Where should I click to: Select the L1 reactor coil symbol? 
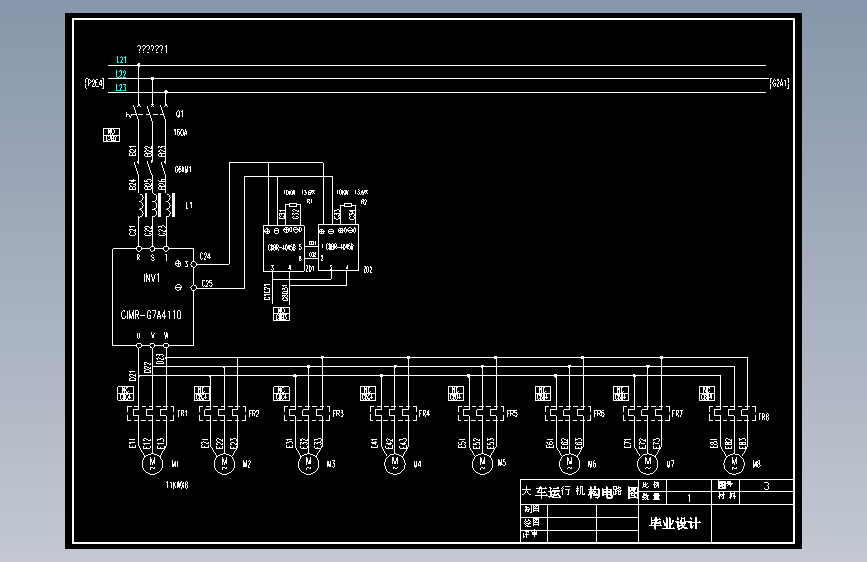[157, 205]
